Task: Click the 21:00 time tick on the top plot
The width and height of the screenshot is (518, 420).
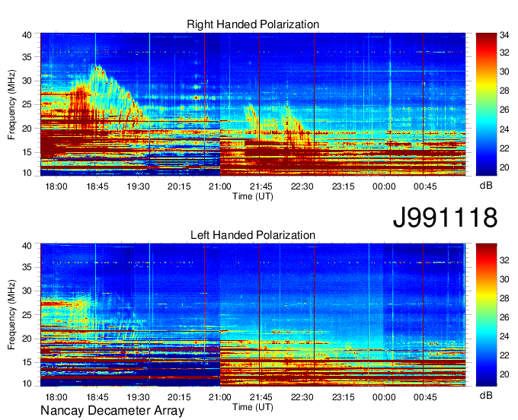Action: (220, 186)
